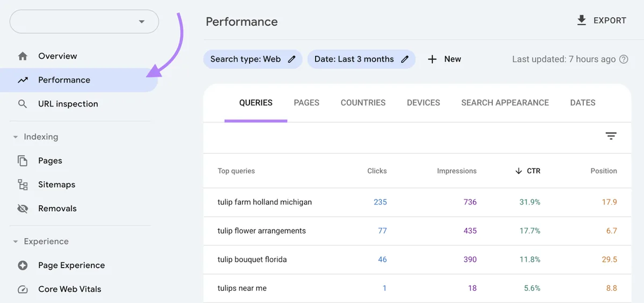Click the 5.6% CTR value
644x303 pixels.
[x=532, y=289]
